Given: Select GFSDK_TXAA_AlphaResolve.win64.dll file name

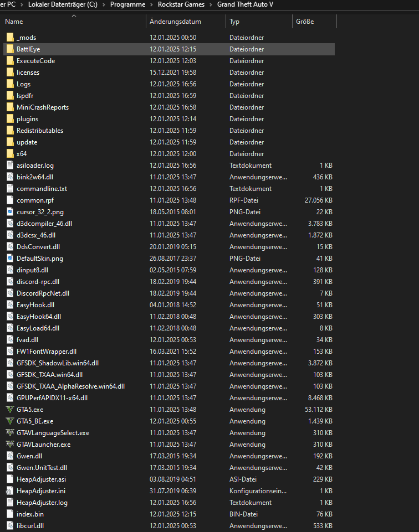Looking at the screenshot, I should (70, 386).
